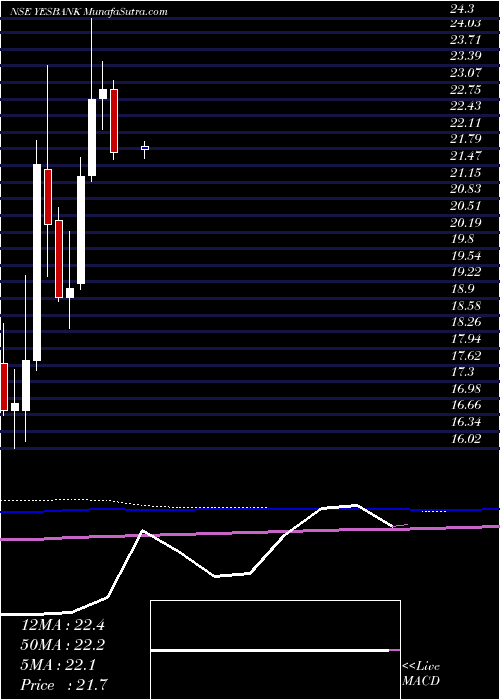
Task: Click the <<Live MACD label
Action: click(421, 673)
